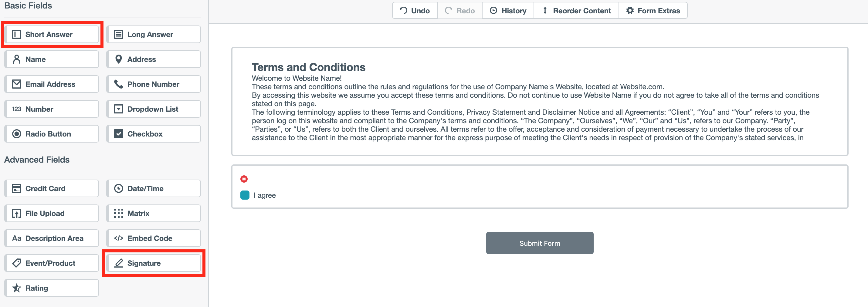Click the File Upload icon
The width and height of the screenshot is (868, 307).
click(x=16, y=214)
